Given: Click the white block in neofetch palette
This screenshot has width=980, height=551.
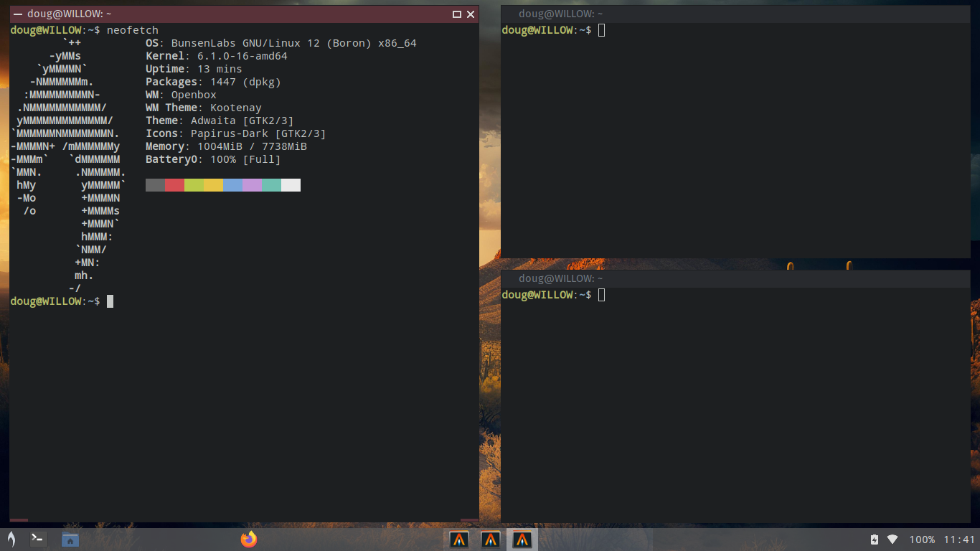Looking at the screenshot, I should (291, 185).
